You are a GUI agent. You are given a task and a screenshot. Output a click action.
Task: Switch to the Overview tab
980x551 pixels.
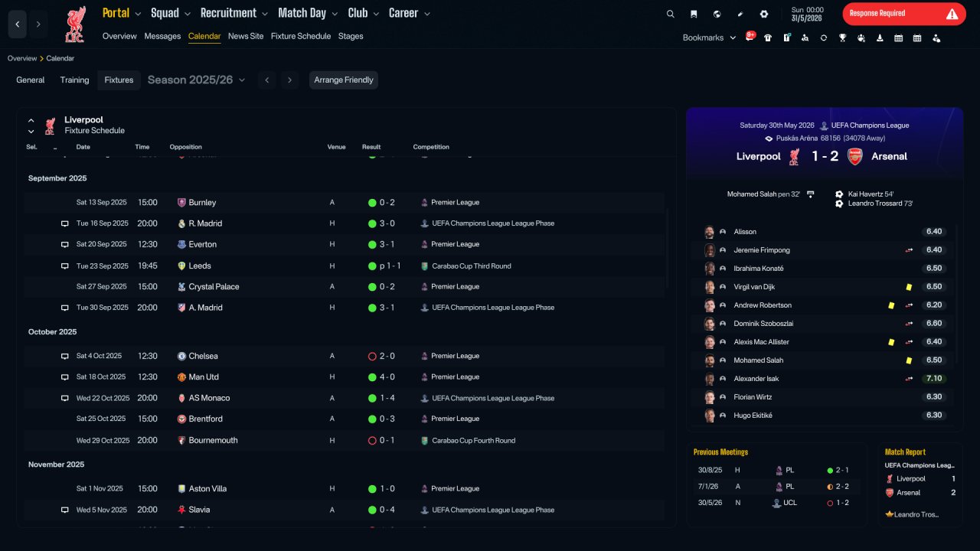(119, 36)
